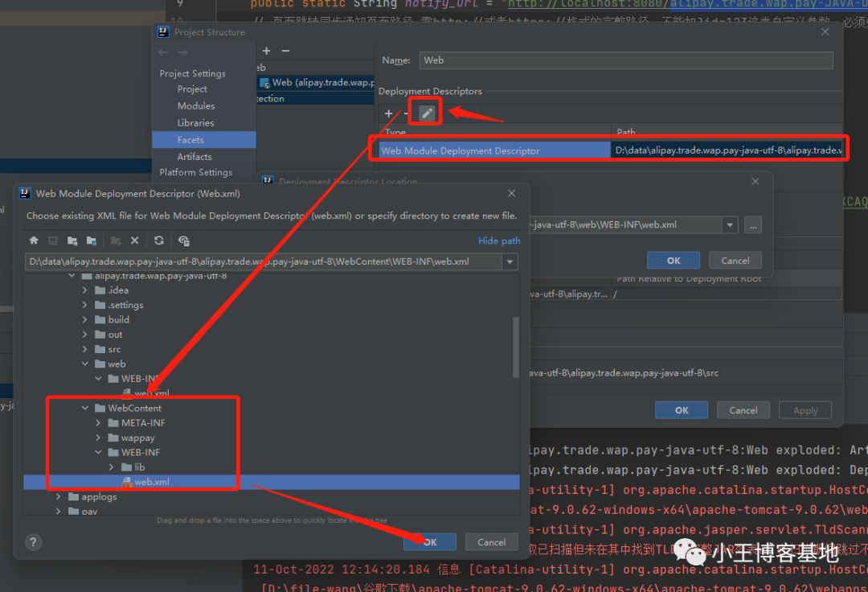Click the file tree vertical scrollbar
This screenshot has width=868, height=592.
516,346
